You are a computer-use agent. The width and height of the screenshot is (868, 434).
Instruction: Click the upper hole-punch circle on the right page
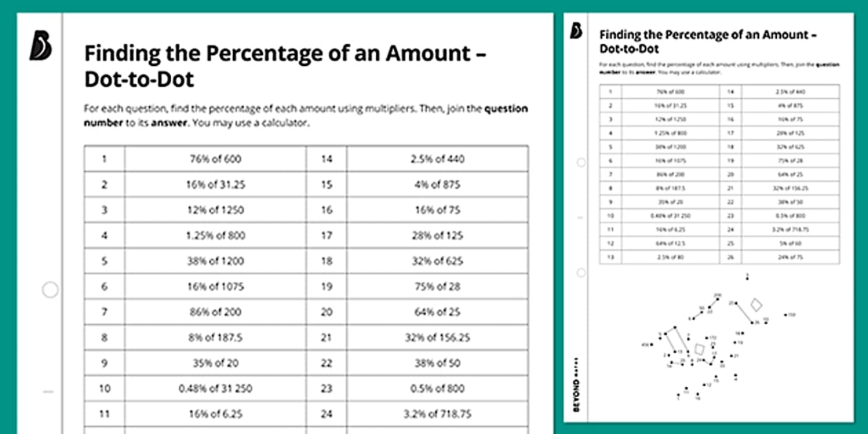tap(581, 163)
